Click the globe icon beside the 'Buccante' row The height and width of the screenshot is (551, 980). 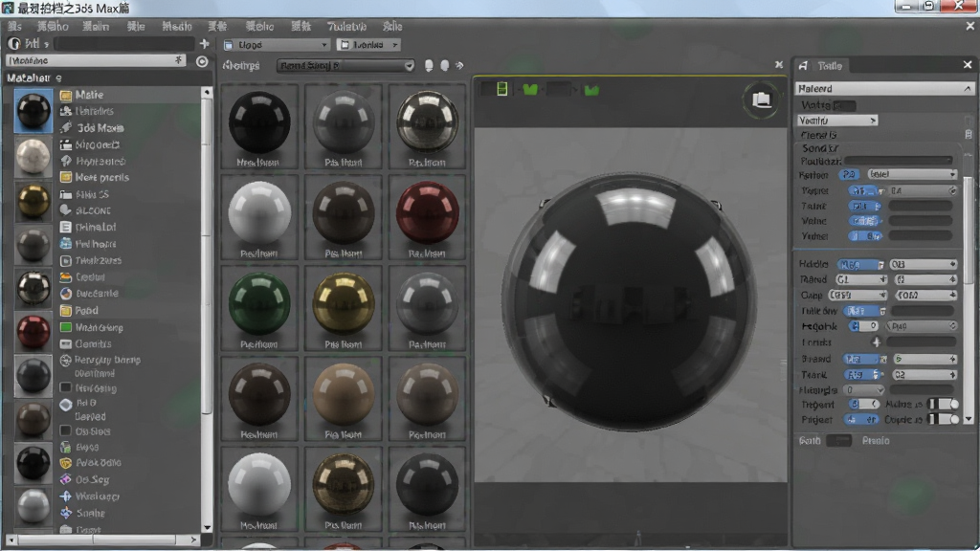coord(66,293)
